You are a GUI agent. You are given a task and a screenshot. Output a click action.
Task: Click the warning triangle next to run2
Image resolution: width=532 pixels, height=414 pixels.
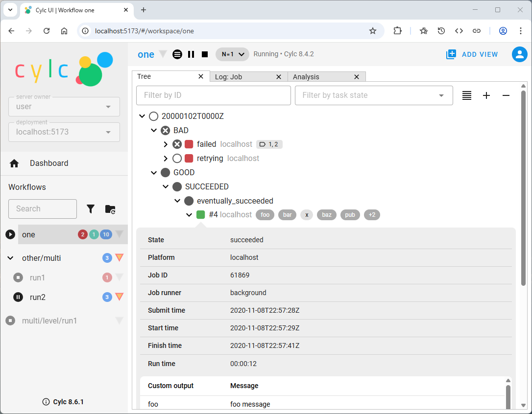[x=119, y=297]
